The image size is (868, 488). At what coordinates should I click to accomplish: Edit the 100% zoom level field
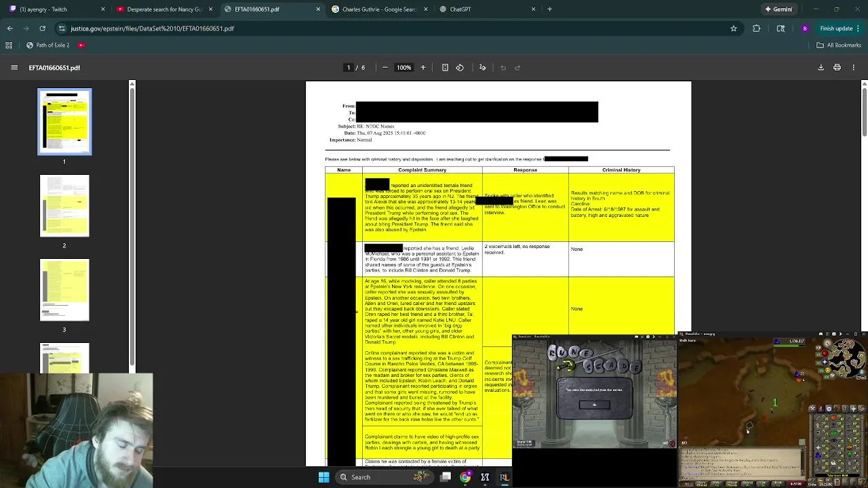pyautogui.click(x=403, y=68)
